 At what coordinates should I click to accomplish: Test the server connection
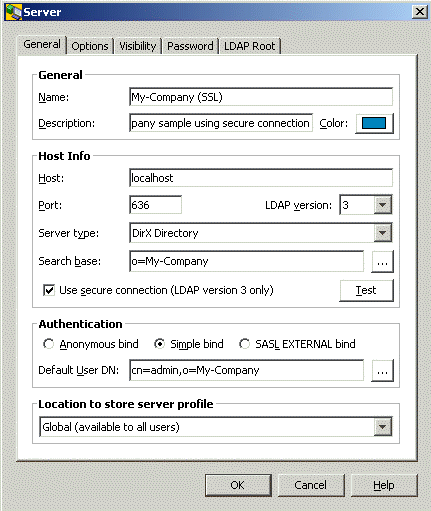point(366,291)
